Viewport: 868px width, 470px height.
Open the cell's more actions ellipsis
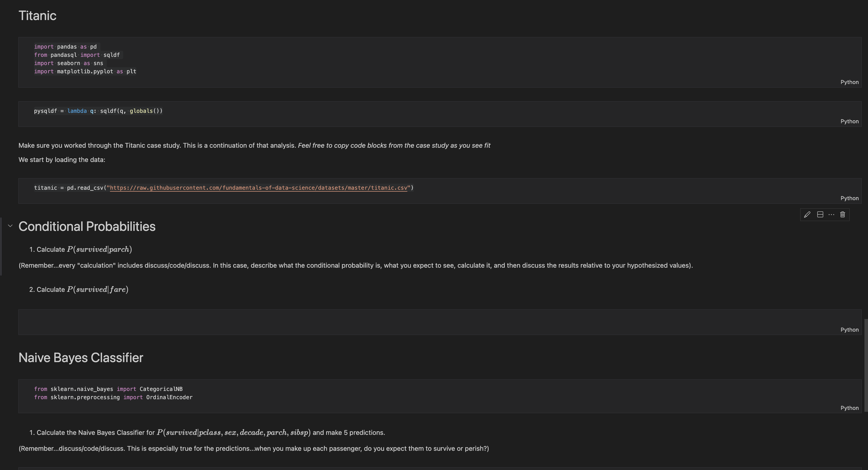pyautogui.click(x=831, y=214)
